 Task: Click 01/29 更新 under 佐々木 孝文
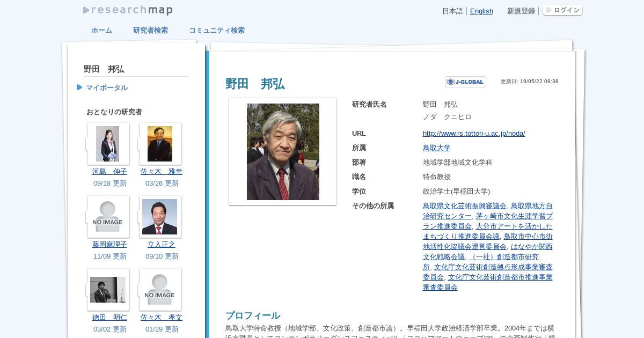pos(162,329)
